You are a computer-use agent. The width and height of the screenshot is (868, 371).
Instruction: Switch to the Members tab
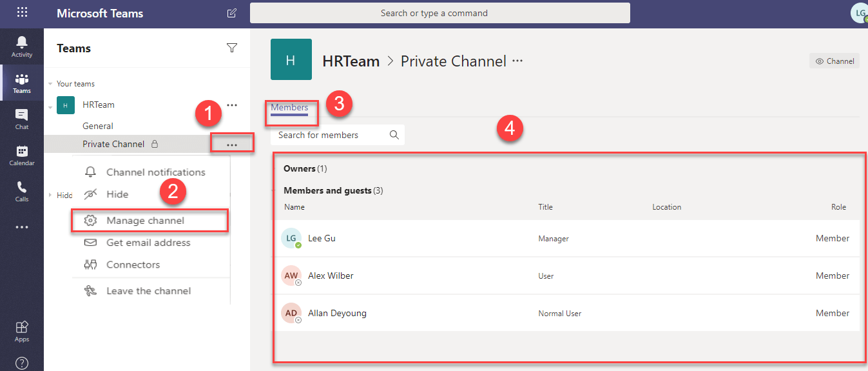289,108
